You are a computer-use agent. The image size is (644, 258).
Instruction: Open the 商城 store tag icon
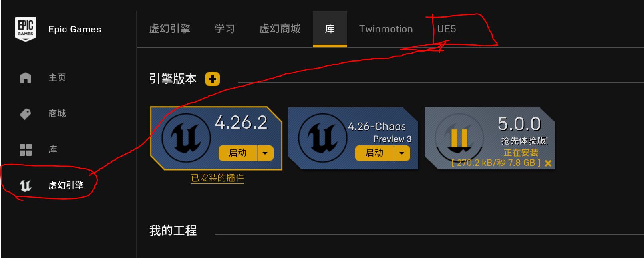tap(25, 114)
